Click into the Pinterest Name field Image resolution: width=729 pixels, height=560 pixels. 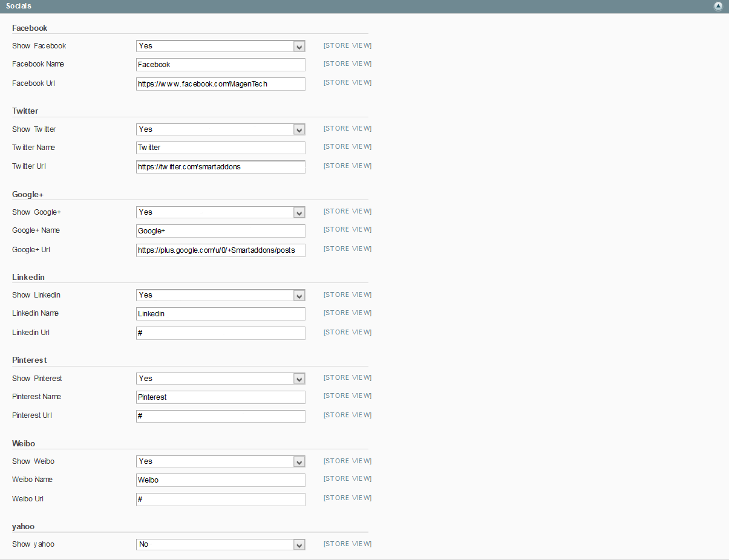coord(221,397)
